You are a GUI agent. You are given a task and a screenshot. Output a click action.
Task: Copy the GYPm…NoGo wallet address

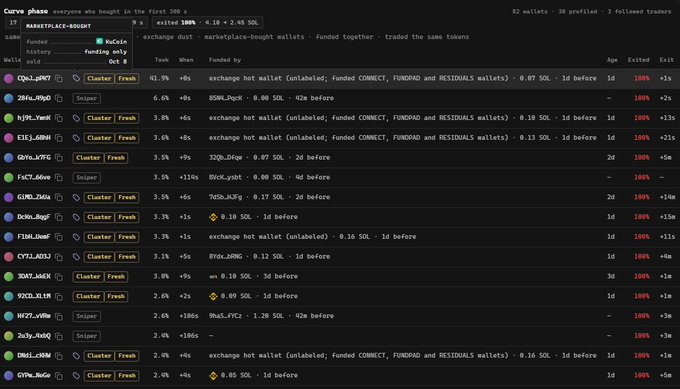[59, 376]
